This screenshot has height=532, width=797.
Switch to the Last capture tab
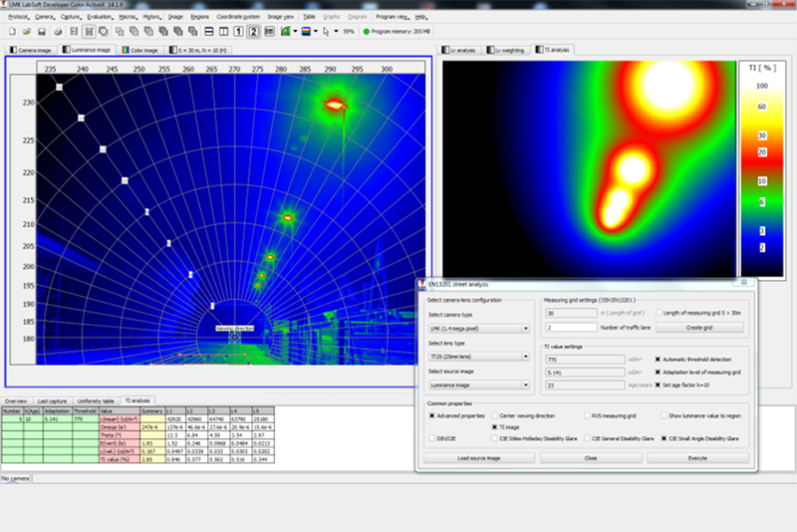tap(52, 400)
